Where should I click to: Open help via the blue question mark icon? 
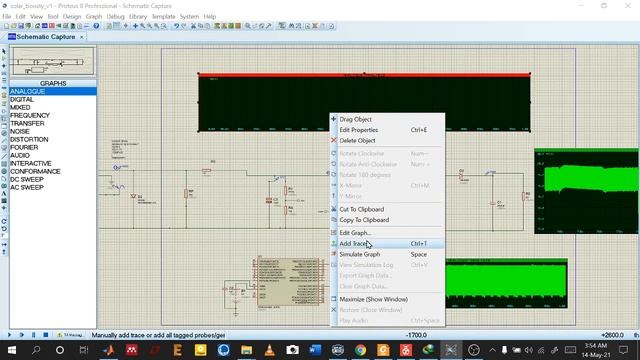96,26
